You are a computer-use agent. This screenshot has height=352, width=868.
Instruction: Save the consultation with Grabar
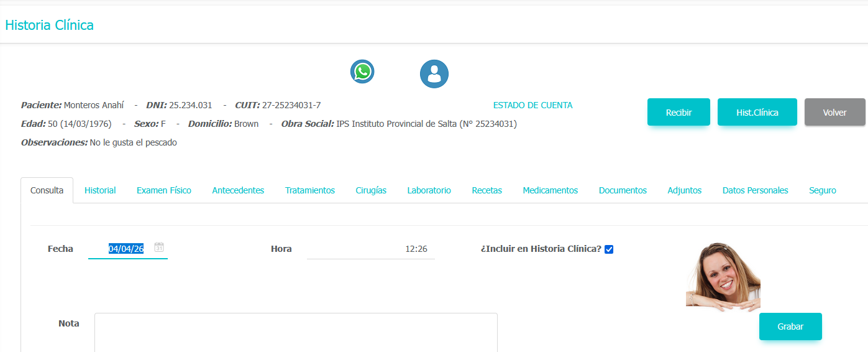click(790, 327)
